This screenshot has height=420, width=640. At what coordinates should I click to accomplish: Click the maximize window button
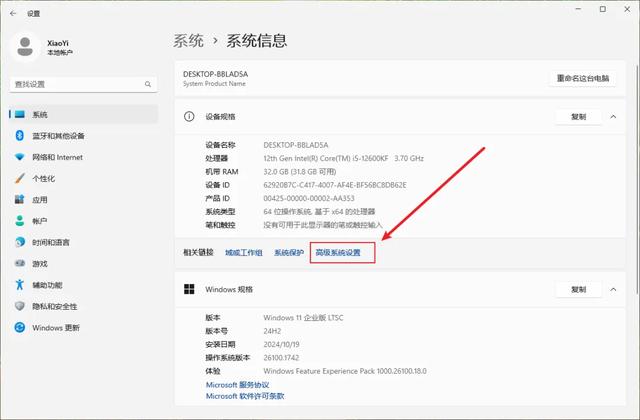pos(602,9)
